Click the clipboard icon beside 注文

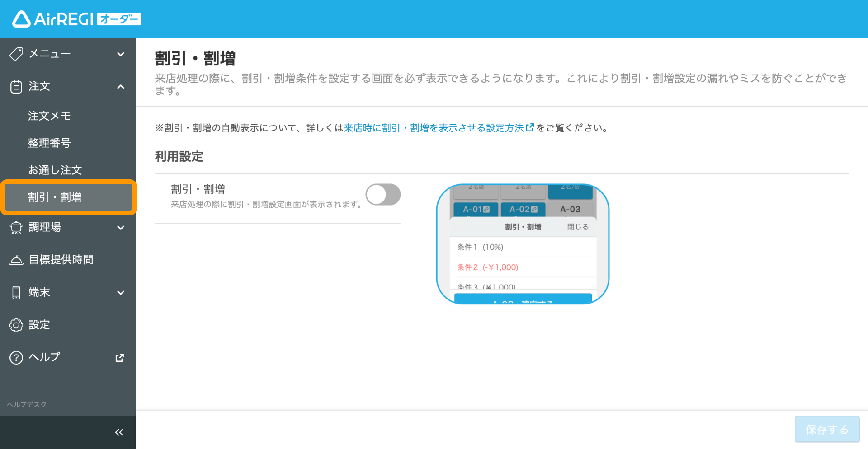16,87
